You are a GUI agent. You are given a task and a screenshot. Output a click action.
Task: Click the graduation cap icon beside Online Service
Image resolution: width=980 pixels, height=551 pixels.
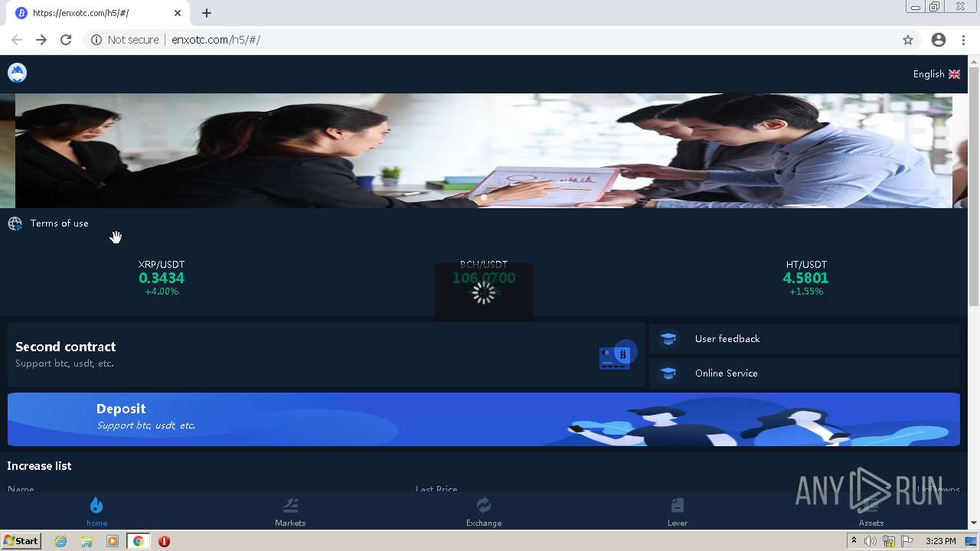(668, 373)
